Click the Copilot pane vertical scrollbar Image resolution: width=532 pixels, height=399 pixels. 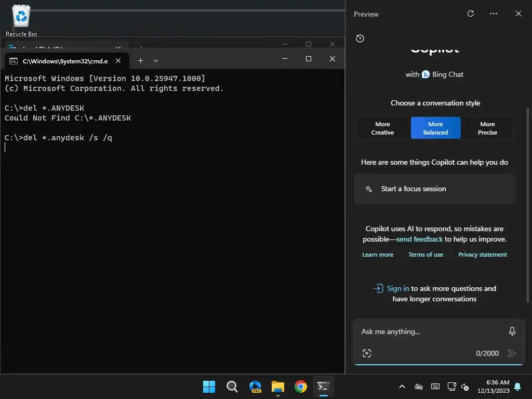pyautogui.click(x=528, y=205)
